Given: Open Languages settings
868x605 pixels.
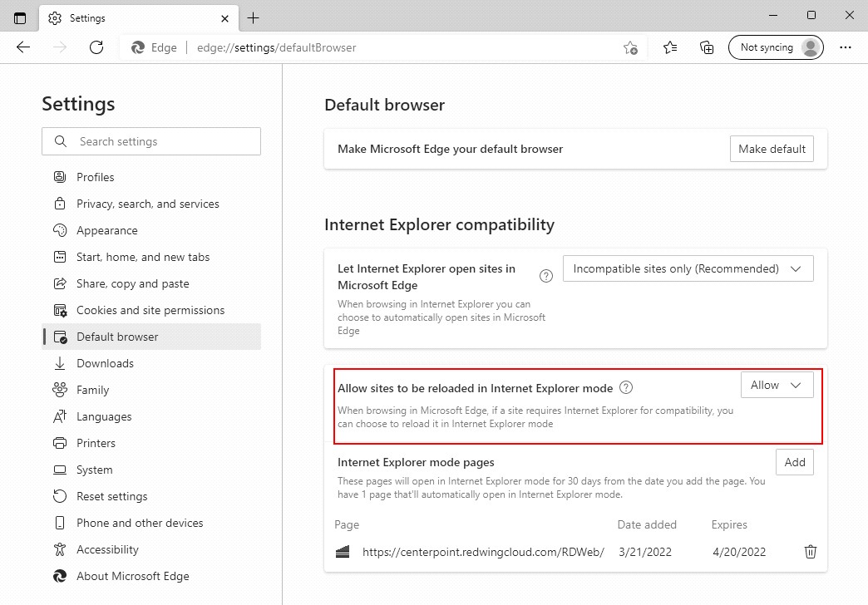Looking at the screenshot, I should click(x=151, y=416).
